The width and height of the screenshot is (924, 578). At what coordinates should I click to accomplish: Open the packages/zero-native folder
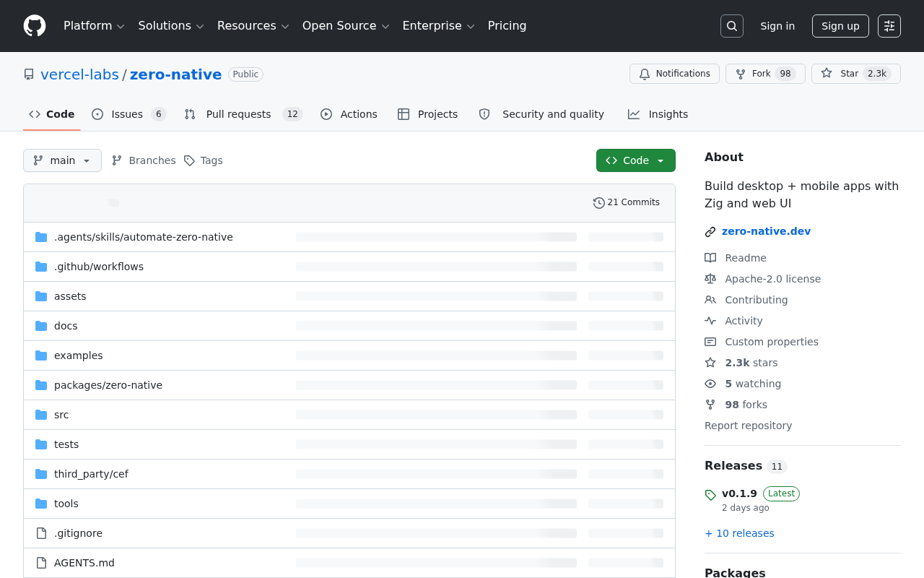[108, 385]
